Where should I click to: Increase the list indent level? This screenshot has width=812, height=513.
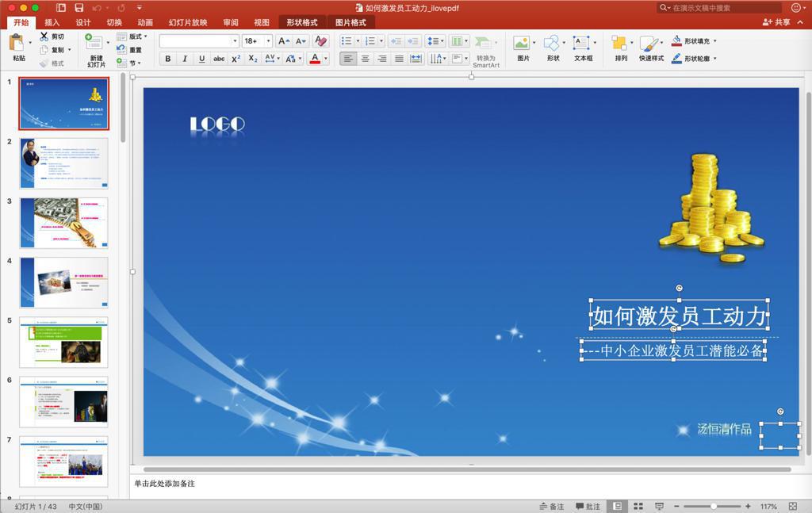point(412,41)
